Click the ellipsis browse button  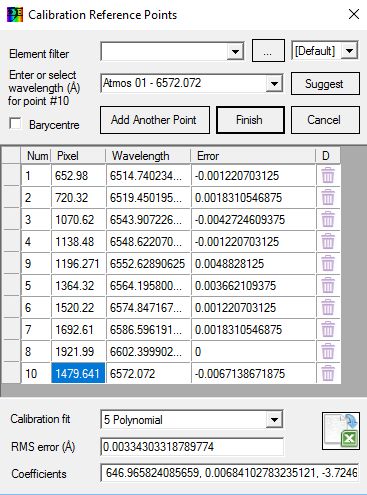(x=268, y=51)
